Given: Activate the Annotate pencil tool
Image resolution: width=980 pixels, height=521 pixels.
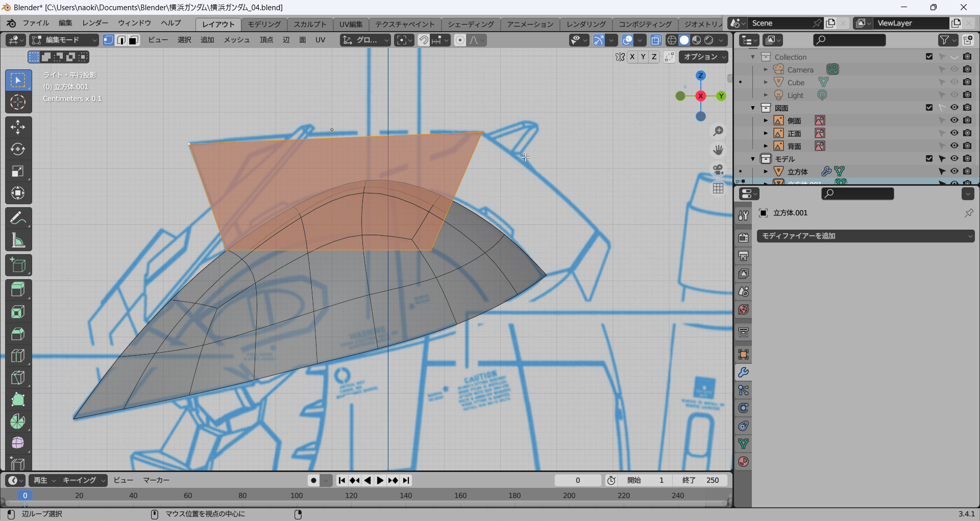Looking at the screenshot, I should (18, 218).
